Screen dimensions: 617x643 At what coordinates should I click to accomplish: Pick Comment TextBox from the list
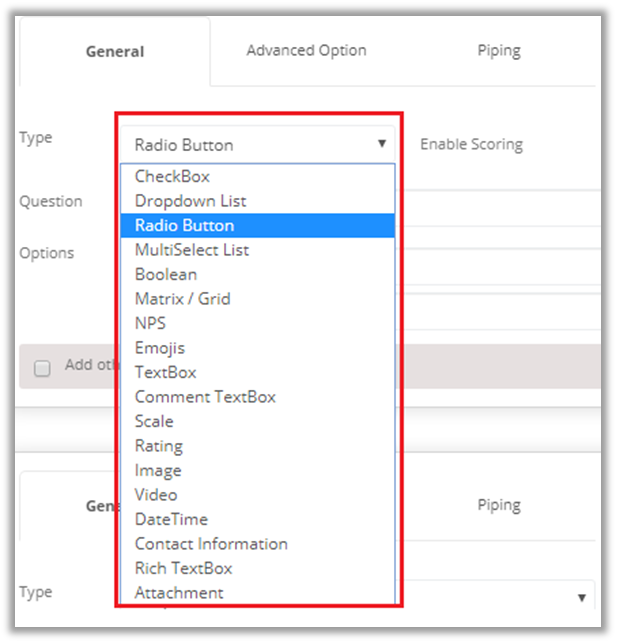pyautogui.click(x=205, y=397)
